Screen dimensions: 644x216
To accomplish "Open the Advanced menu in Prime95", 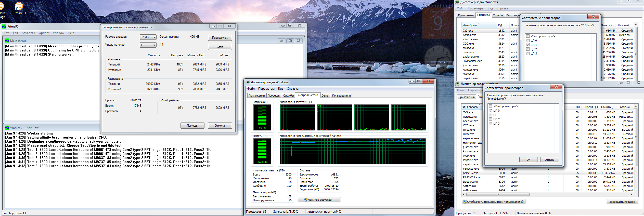I will click(28, 33).
